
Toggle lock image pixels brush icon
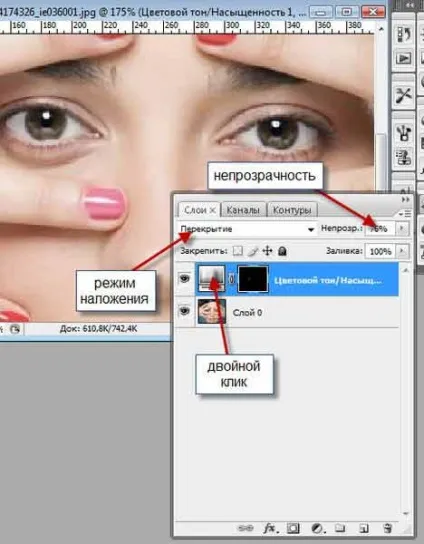point(253,250)
